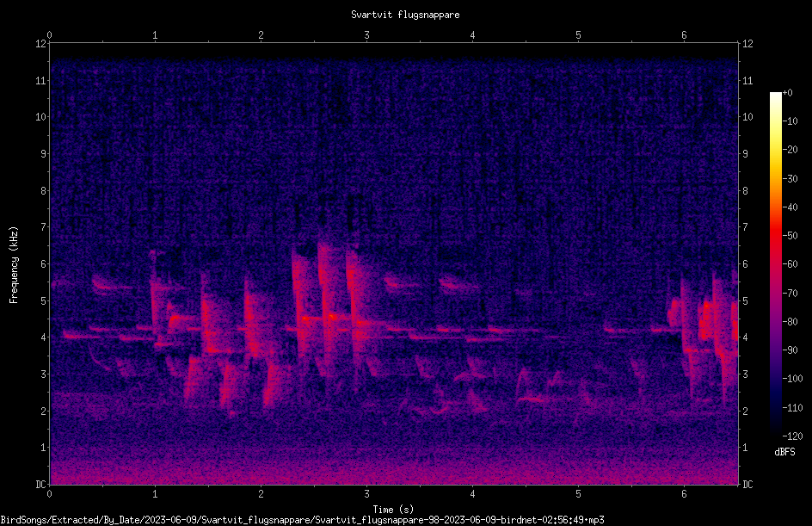The image size is (812, 526).
Task: Click the '-50' colorbar label
Action: [x=790, y=236]
